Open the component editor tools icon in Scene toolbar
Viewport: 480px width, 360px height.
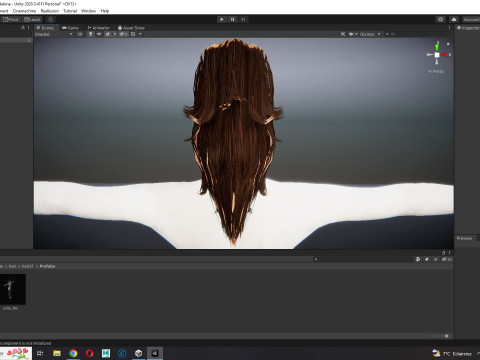pyautogui.click(x=343, y=34)
